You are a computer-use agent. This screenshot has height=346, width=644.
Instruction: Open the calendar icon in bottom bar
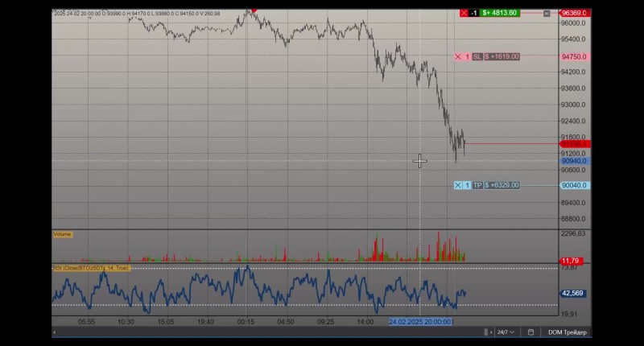(x=530, y=332)
